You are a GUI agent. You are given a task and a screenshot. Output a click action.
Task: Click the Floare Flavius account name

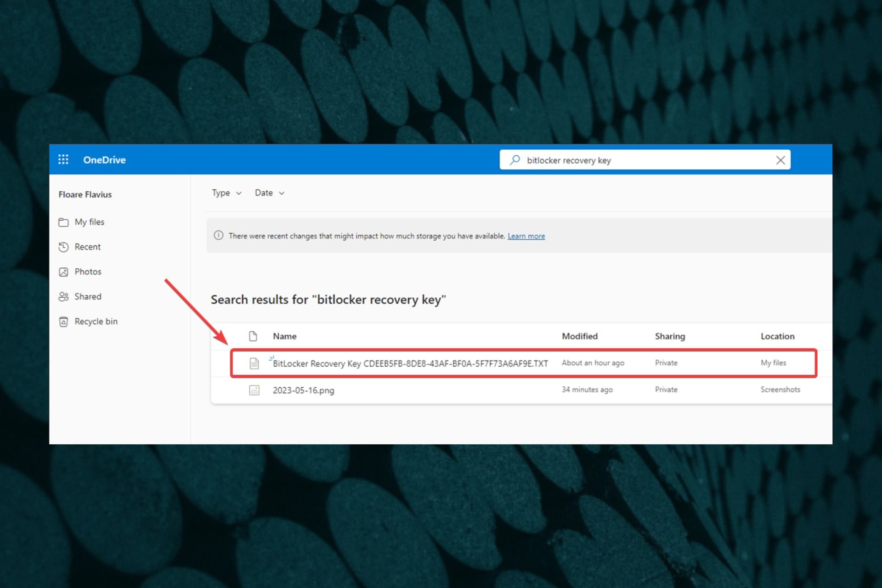coord(85,194)
